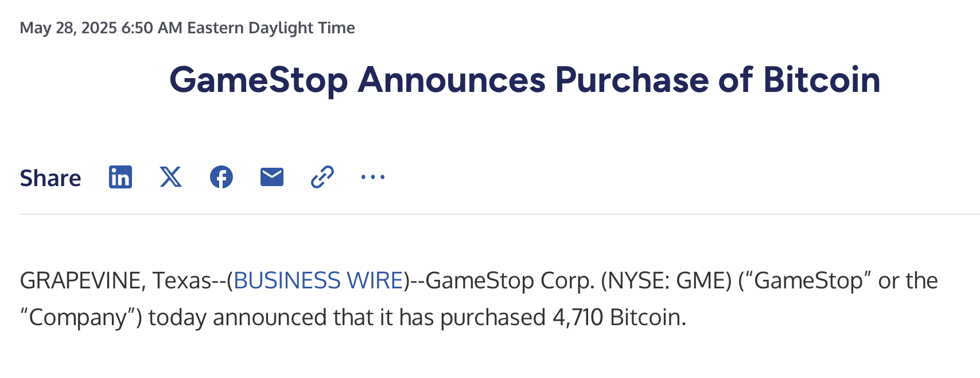The image size is (980, 378).
Task: Click Eastern Daylight Time text
Action: [271, 28]
